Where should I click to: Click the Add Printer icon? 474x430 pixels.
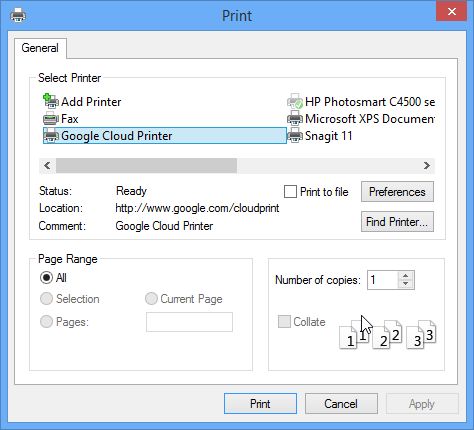pos(51,101)
